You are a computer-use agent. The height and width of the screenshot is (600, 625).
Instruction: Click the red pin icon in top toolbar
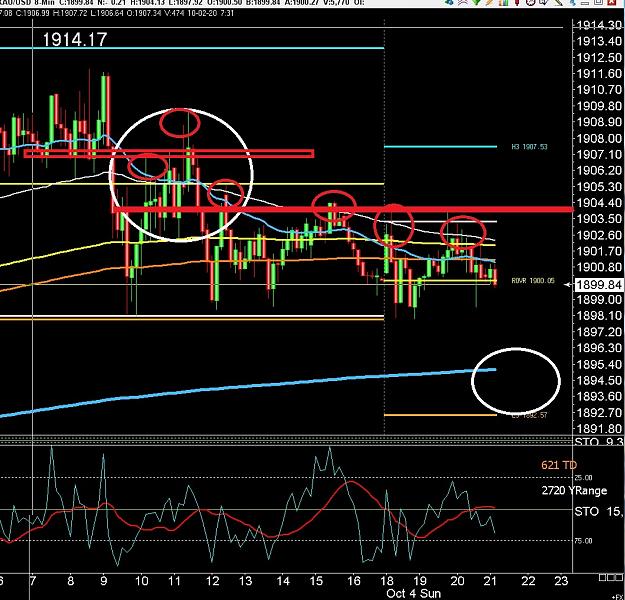[517, 2]
